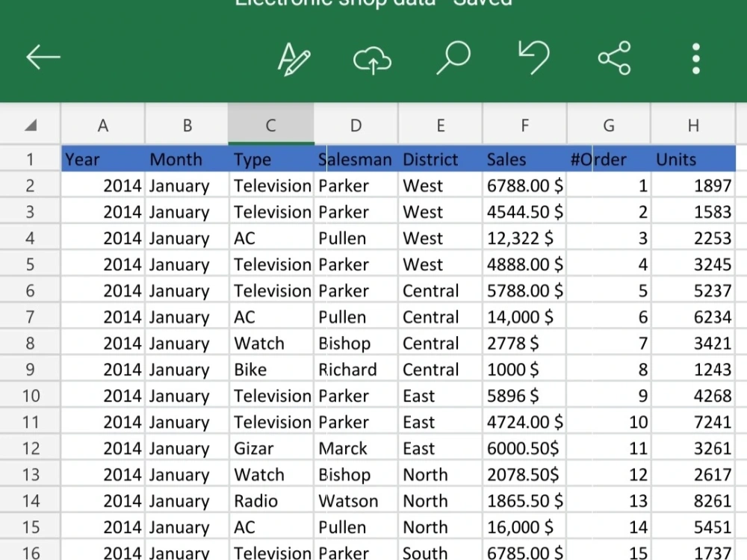This screenshot has height=560, width=747.
Task: Click the 'Salesman' header cell
Action: coord(356,159)
